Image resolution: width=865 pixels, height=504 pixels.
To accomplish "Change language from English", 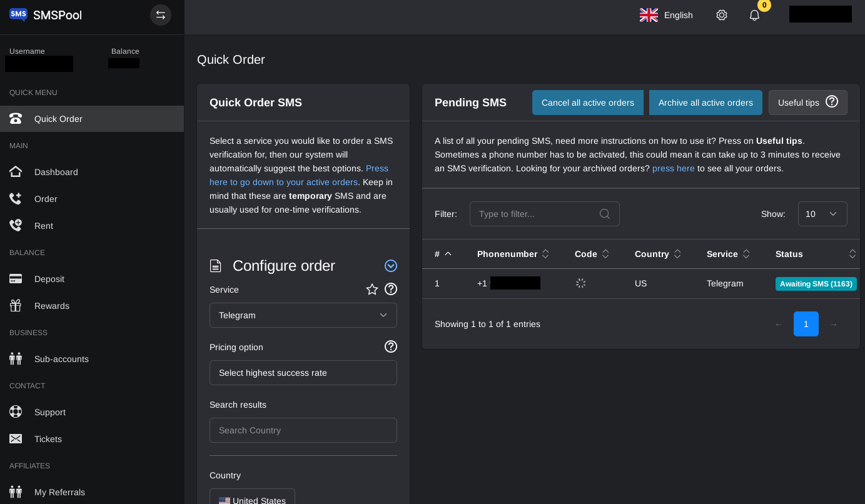I will (x=666, y=15).
